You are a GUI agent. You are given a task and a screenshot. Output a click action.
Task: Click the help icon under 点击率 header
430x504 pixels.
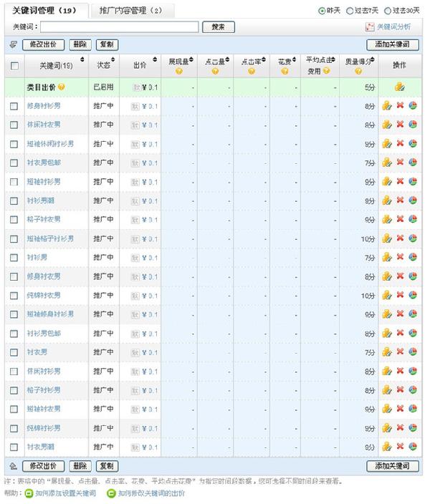pyautogui.click(x=251, y=71)
